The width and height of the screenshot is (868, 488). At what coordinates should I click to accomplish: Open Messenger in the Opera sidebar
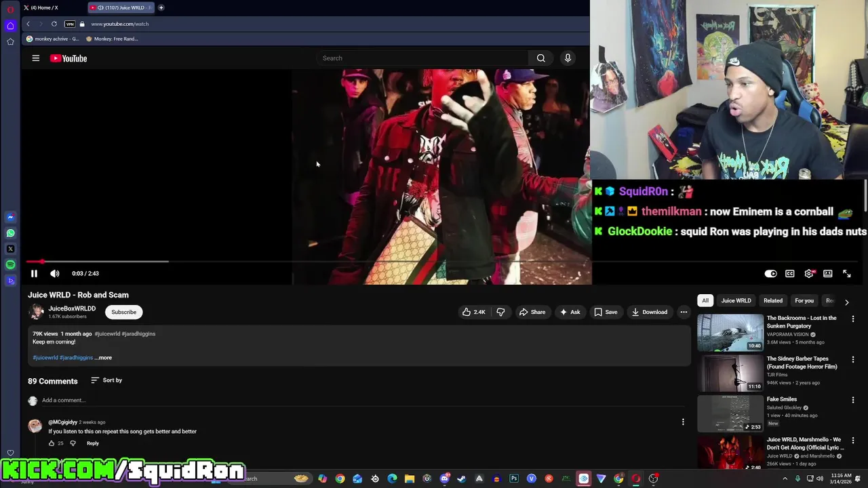tap(10, 218)
